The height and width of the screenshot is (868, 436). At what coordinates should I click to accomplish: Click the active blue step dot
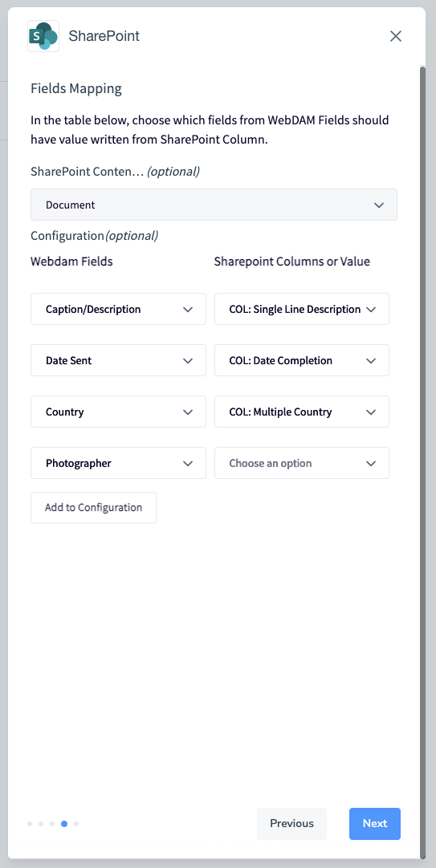(64, 824)
